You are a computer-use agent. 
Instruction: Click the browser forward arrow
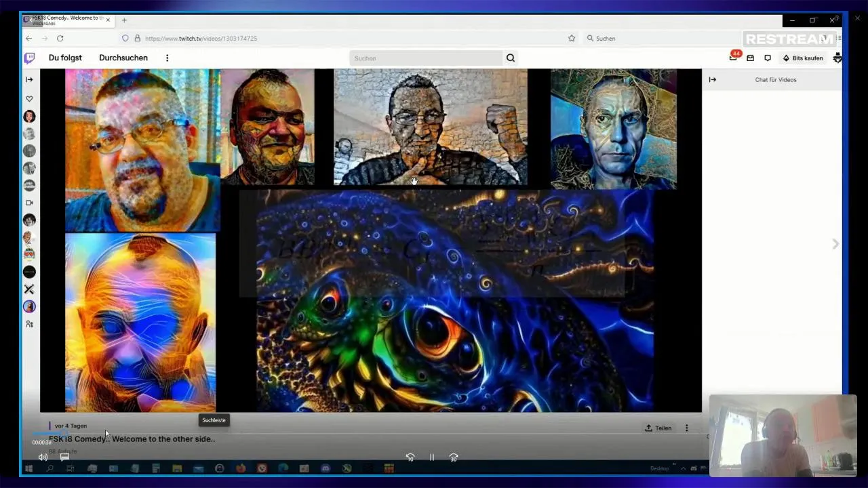click(44, 39)
